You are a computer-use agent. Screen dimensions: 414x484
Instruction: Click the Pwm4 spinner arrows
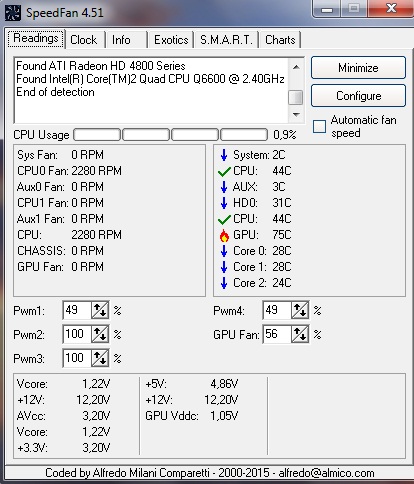(x=300, y=311)
